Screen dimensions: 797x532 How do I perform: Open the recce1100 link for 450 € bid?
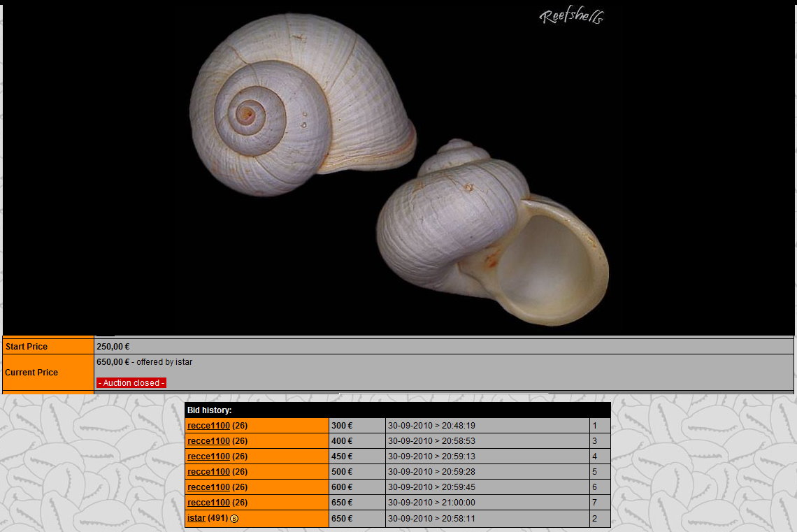point(208,456)
